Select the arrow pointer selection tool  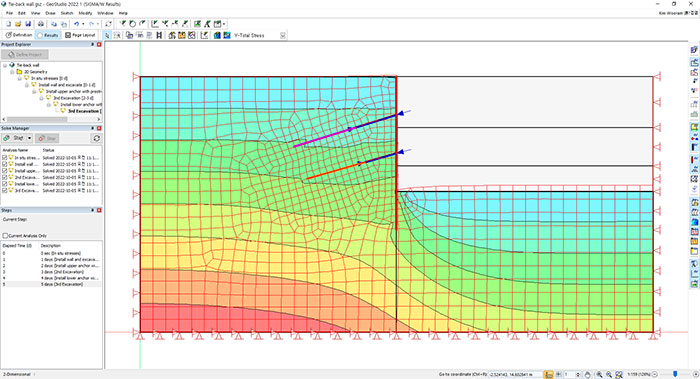(108, 35)
